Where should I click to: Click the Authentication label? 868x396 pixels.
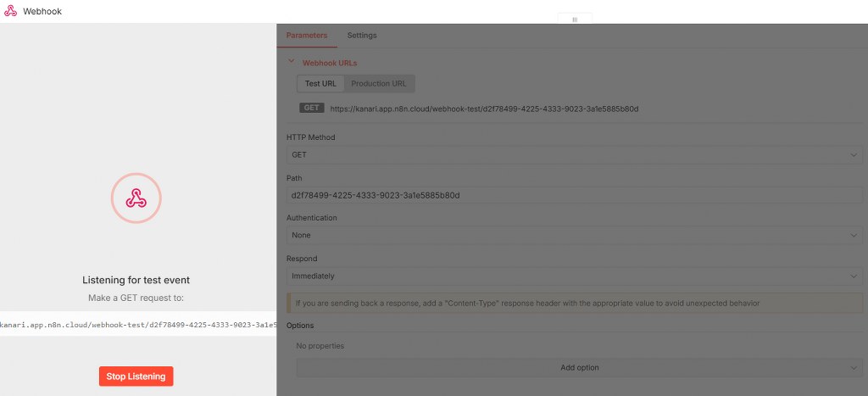pyautogui.click(x=312, y=218)
